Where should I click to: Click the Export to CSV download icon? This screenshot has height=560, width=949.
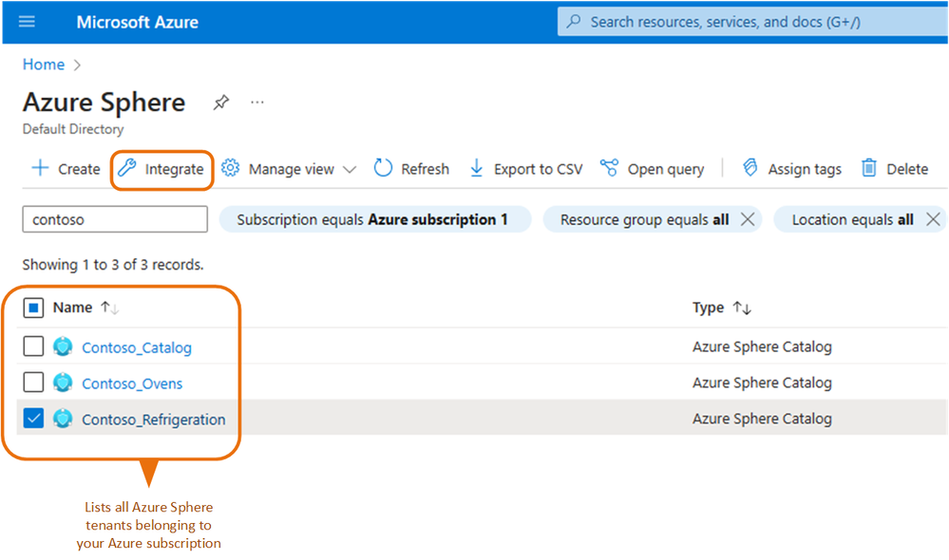(x=477, y=169)
